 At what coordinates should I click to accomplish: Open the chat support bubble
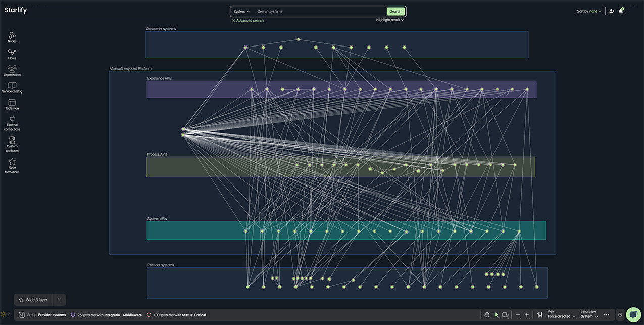click(x=633, y=314)
